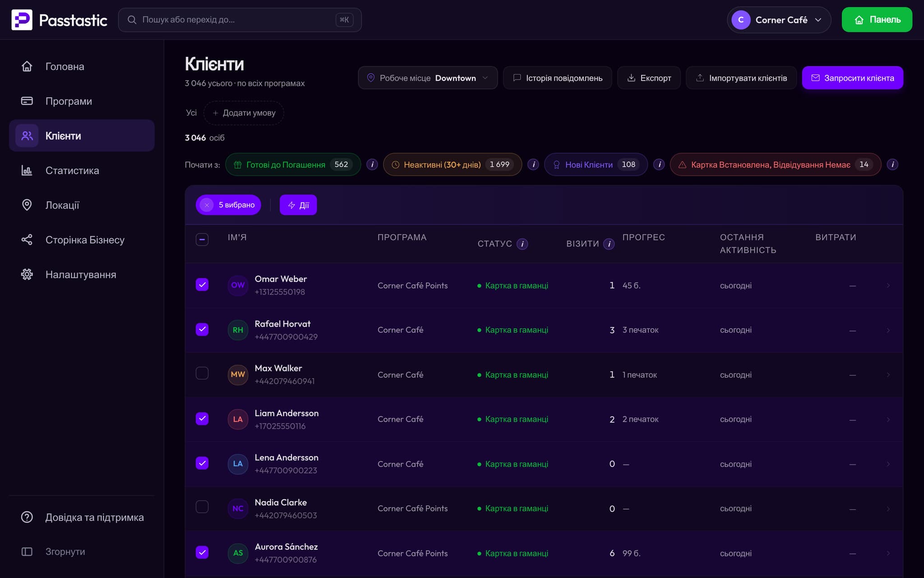924x578 pixels.
Task: Open Довідка та підтримка
Action: pyautogui.click(x=82, y=517)
